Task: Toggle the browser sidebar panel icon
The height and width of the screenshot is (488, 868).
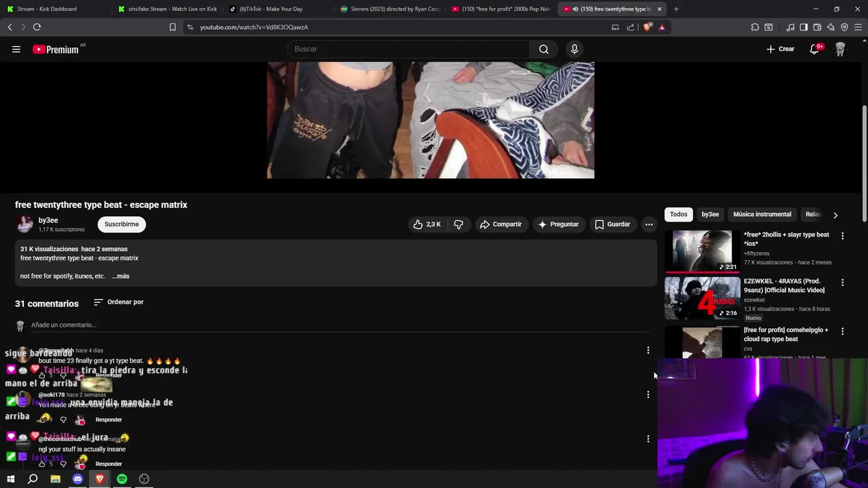Action: [804, 27]
